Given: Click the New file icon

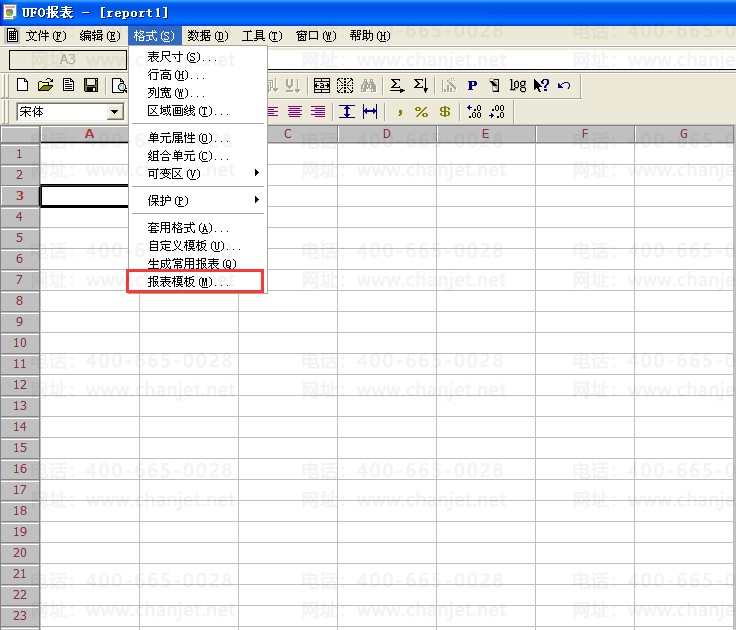Looking at the screenshot, I should 22,85.
